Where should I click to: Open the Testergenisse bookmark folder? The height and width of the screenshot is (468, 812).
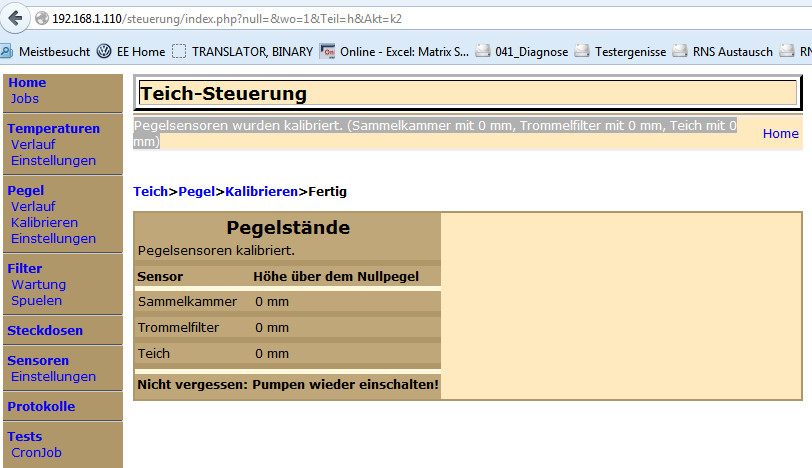(x=620, y=52)
